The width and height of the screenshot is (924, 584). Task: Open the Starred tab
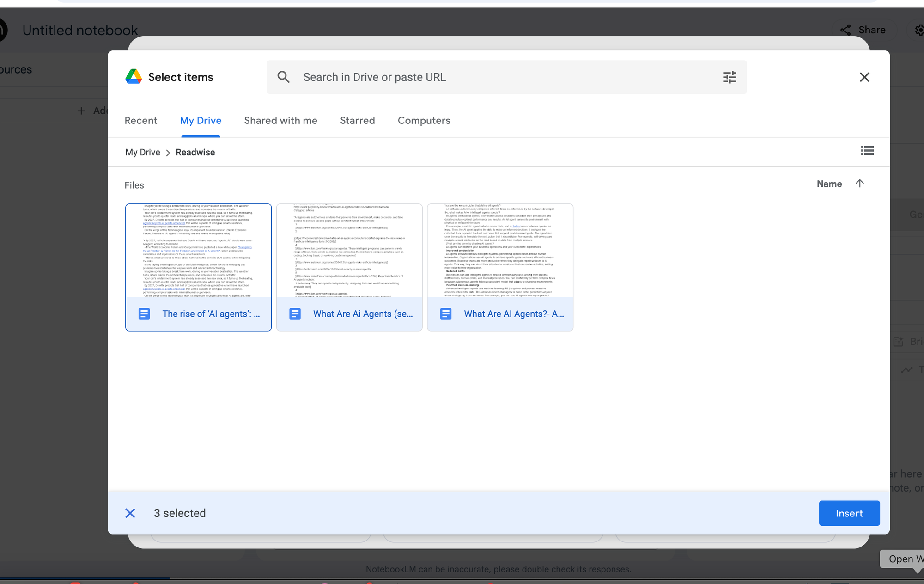(x=357, y=121)
